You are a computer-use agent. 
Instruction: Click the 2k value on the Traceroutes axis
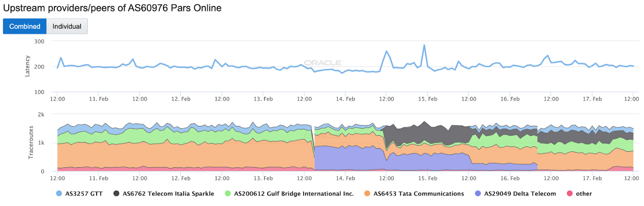[x=40, y=114]
